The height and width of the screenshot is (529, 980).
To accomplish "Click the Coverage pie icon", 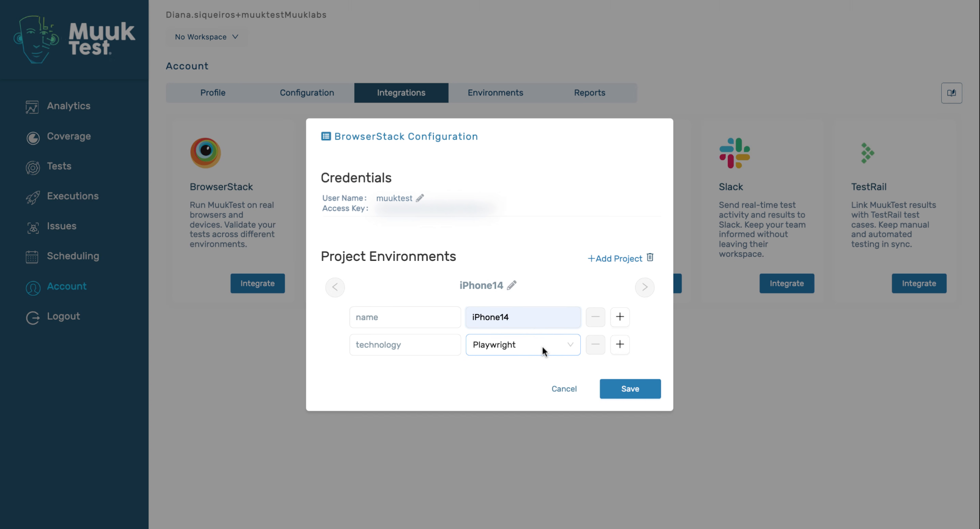I will 33,138.
